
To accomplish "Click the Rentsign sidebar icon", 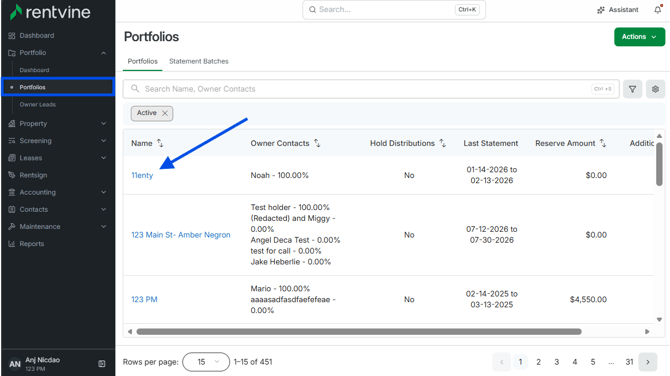I will tap(12, 175).
